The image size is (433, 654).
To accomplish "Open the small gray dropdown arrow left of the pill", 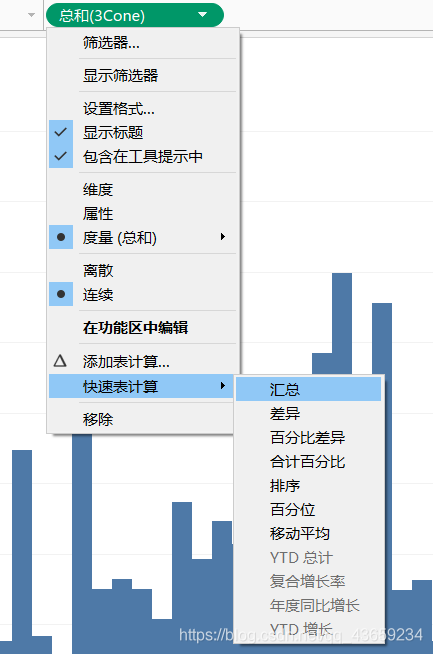I will pyautogui.click(x=31, y=15).
